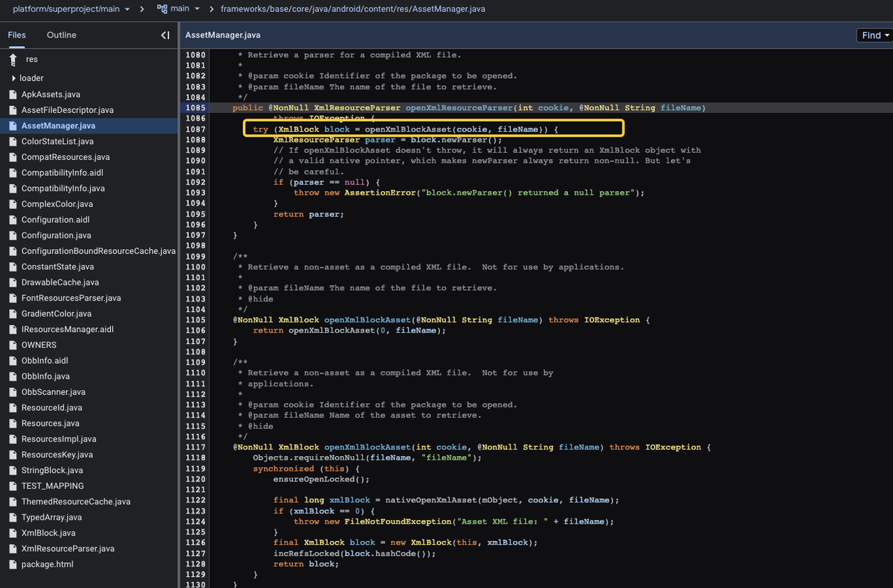Open ObbScanner.java
This screenshot has height=588, width=893.
pyautogui.click(x=53, y=392)
